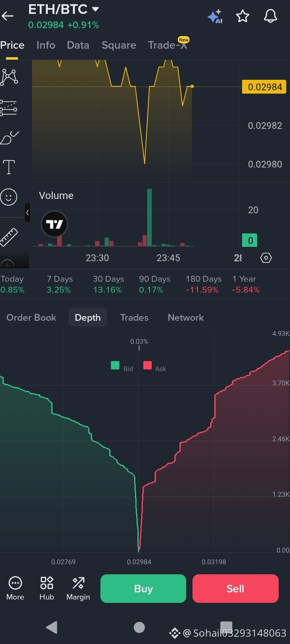The image size is (290, 644).
Task: Select the Today 0.85% performance stat
Action: pyautogui.click(x=13, y=284)
